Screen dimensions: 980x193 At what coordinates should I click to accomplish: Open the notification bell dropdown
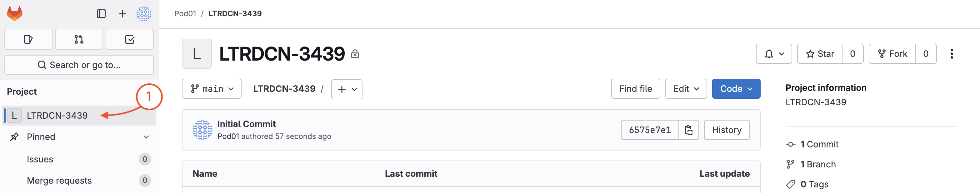[773, 54]
